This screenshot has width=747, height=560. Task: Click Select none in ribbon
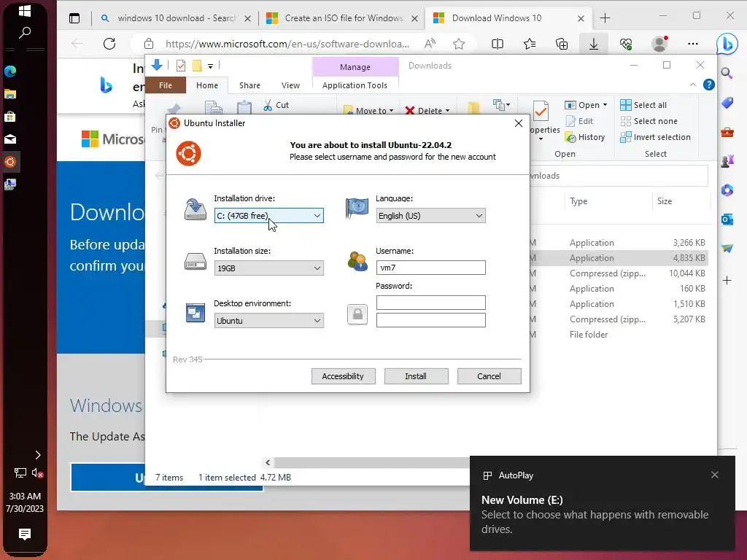point(649,122)
